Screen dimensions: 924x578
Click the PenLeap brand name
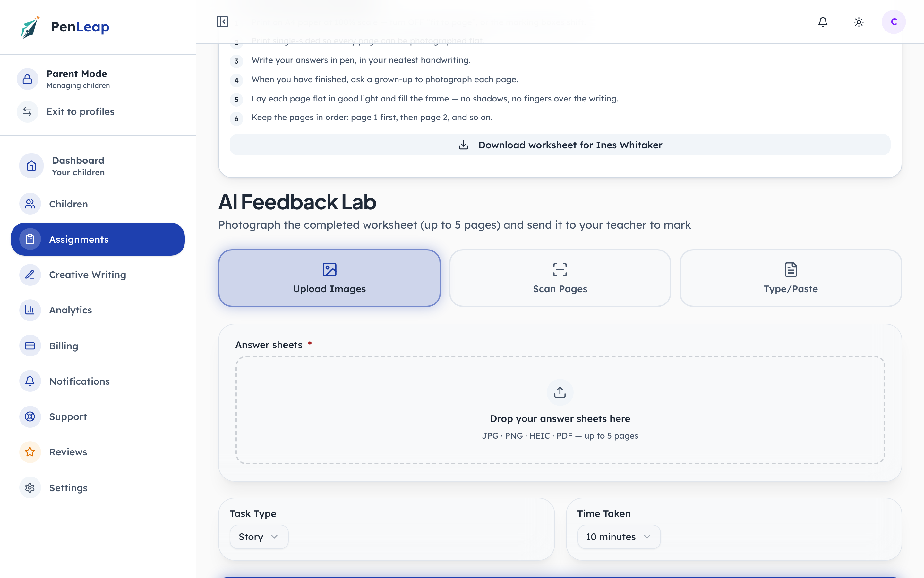80,27
